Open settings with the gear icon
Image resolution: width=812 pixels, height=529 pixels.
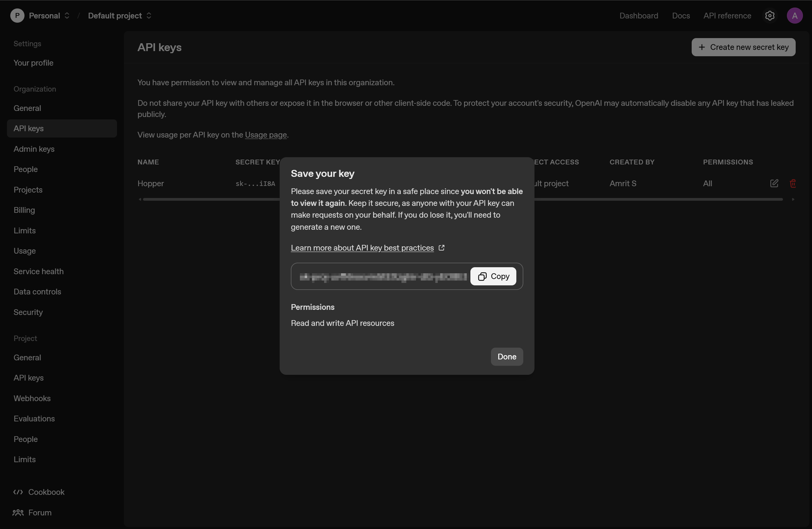tap(770, 15)
